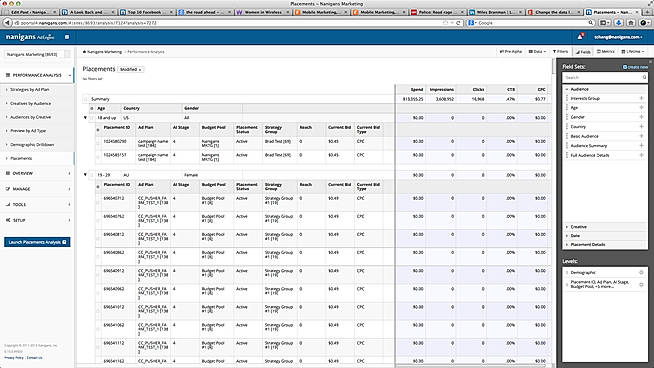
Task: Expand the Setup sidebar menu
Action: [x=38, y=220]
